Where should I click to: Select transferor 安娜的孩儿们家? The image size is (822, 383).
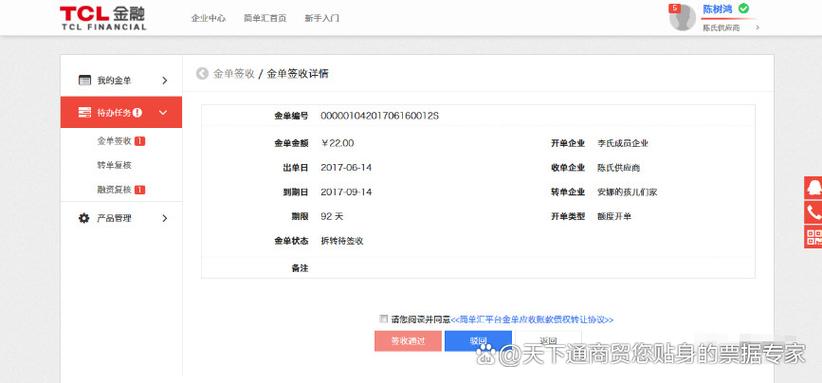[x=627, y=192]
